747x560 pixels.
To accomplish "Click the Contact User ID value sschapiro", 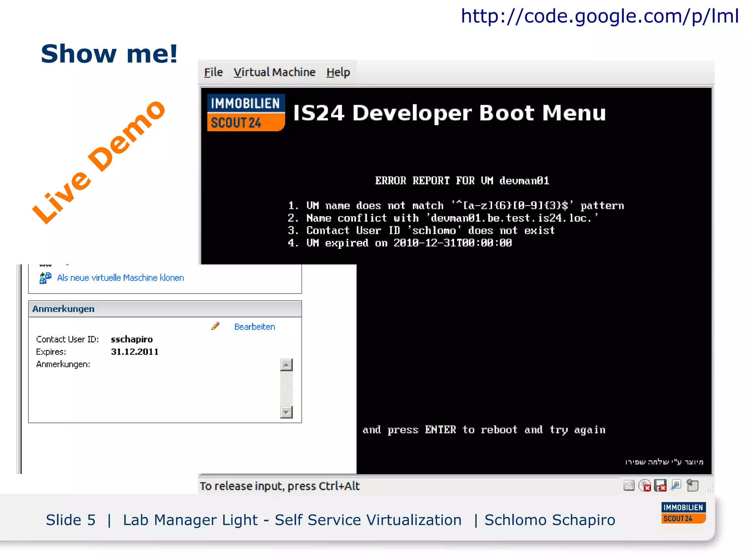I will point(132,339).
